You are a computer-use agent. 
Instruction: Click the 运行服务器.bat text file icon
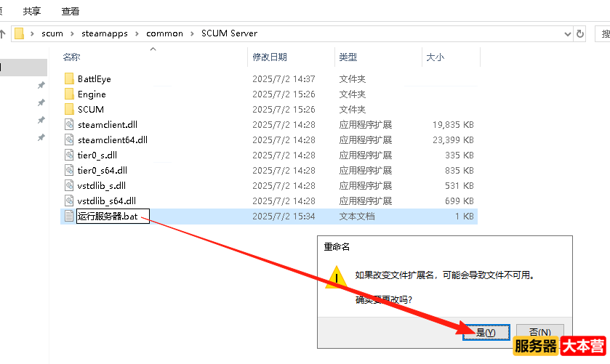(x=69, y=216)
